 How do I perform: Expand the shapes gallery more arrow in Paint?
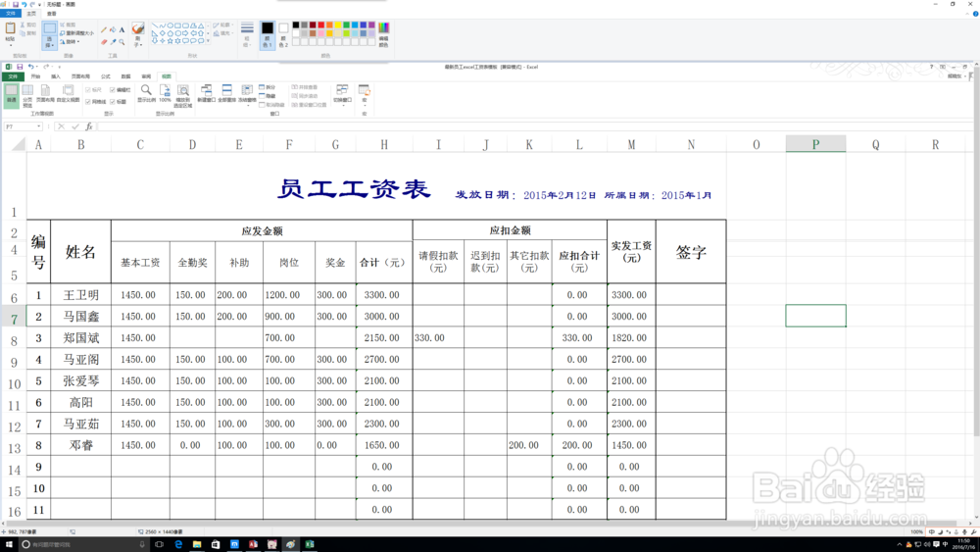pyautogui.click(x=208, y=40)
